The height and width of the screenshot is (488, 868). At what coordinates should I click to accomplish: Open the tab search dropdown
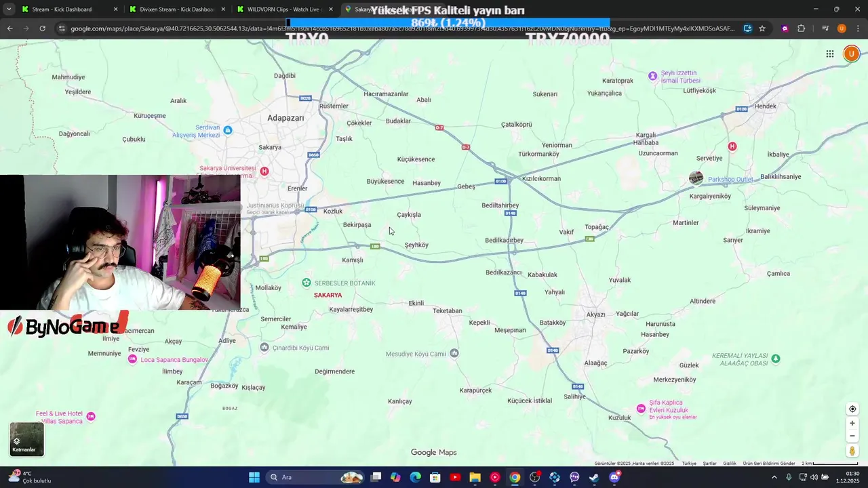pyautogui.click(x=9, y=9)
